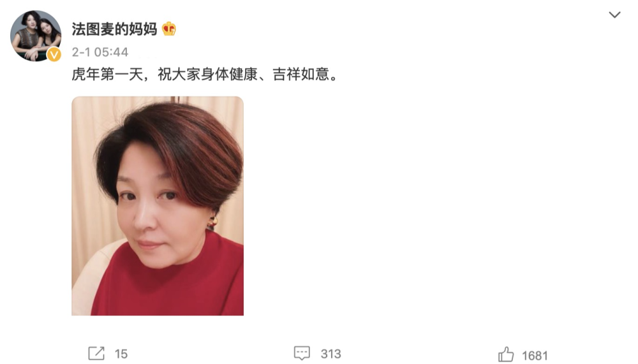Viewport: 638px width, 364px height.
Task: Click the repost count 15
Action: [121, 354]
